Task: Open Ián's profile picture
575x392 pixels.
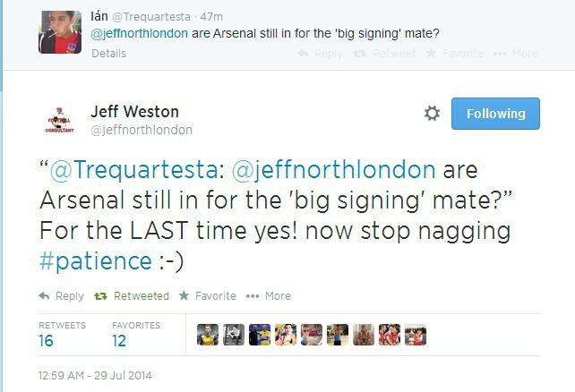Action: pos(60,32)
